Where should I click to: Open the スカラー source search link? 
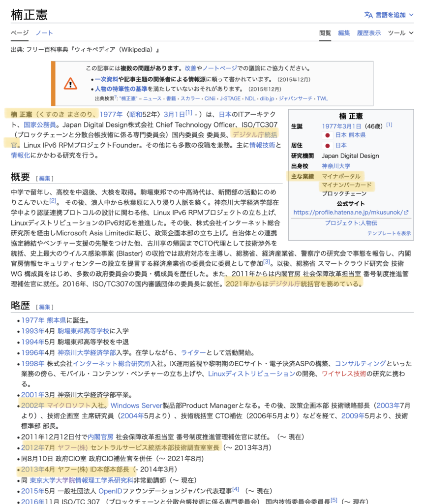click(x=190, y=98)
